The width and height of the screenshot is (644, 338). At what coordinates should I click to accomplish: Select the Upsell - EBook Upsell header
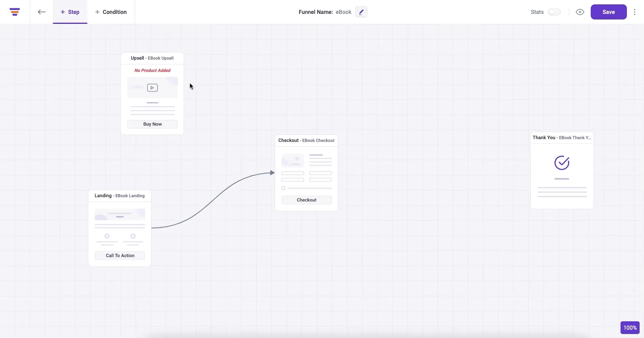152,58
